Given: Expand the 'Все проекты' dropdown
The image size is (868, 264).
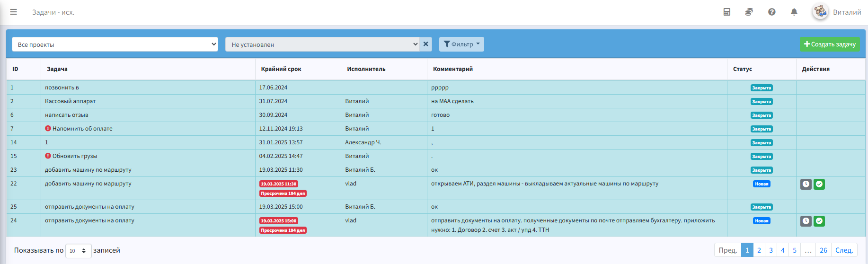Looking at the screenshot, I should 115,44.
